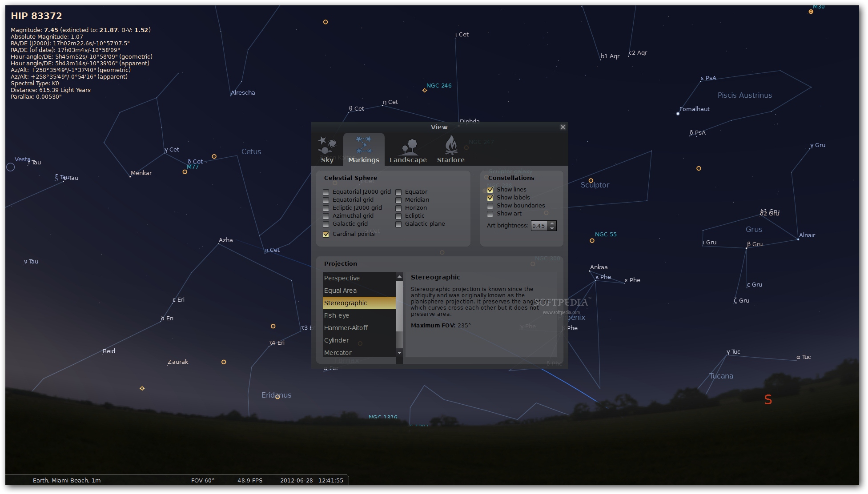
Task: Click projection list scroll down arrow
Action: 399,353
